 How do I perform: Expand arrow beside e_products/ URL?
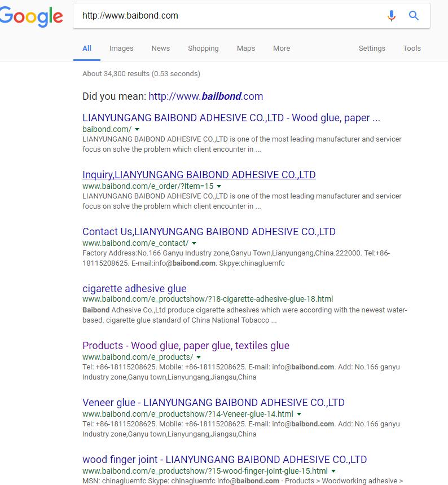pos(199,357)
